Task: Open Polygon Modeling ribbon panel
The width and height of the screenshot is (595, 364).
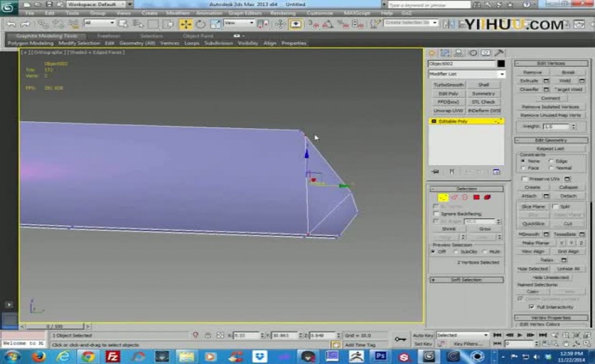Action: (x=30, y=43)
